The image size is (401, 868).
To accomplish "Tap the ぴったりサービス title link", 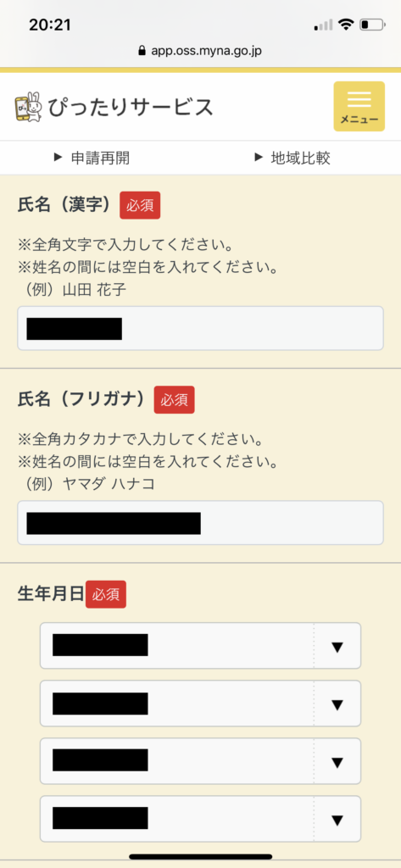I will (131, 108).
